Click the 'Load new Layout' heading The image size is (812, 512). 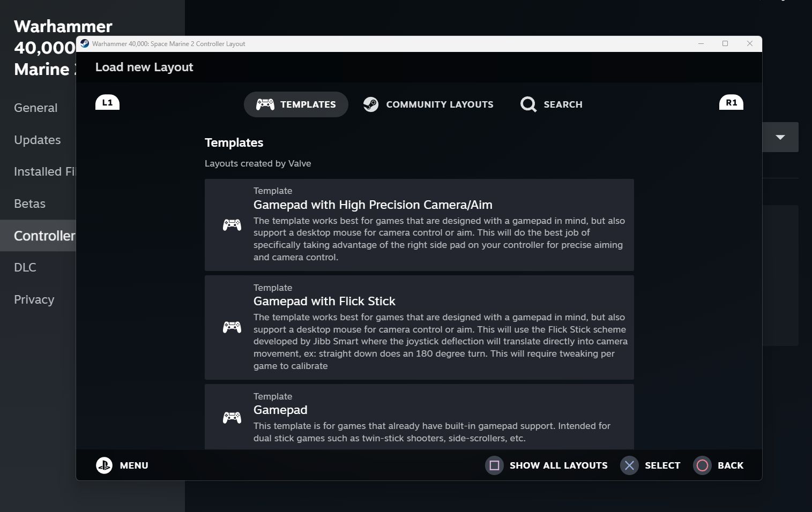[144, 67]
